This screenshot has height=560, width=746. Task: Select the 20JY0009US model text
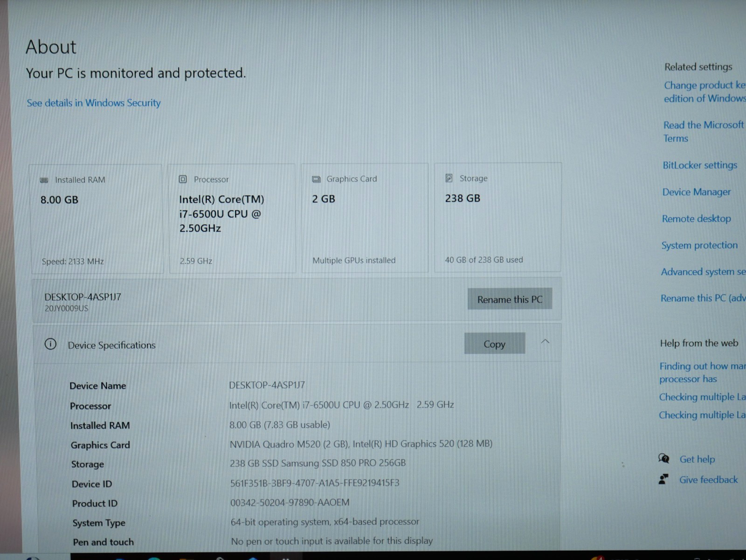tap(66, 308)
